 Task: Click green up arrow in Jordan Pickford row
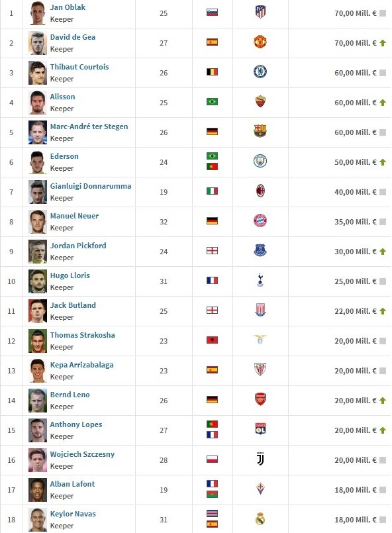point(383,252)
